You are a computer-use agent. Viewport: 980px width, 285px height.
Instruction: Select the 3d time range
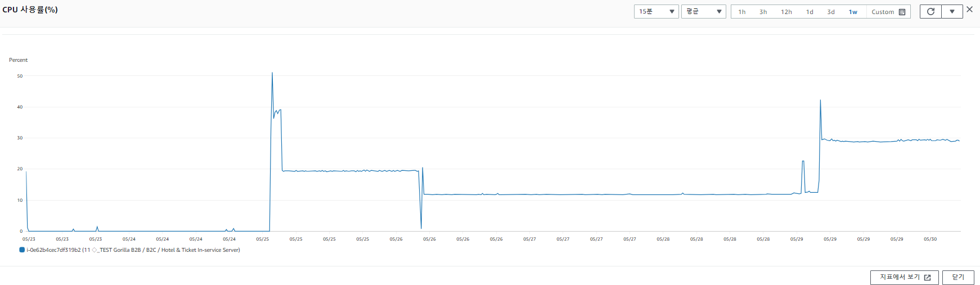[x=831, y=12]
